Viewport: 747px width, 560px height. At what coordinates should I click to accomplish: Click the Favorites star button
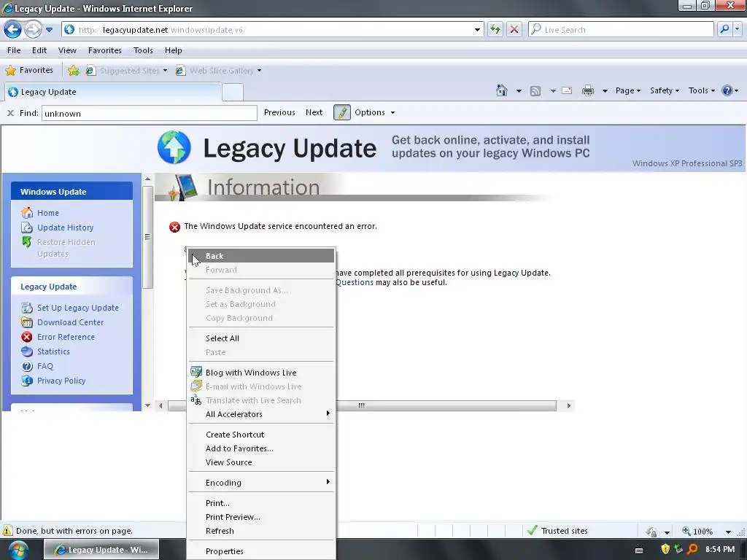[x=29, y=71]
